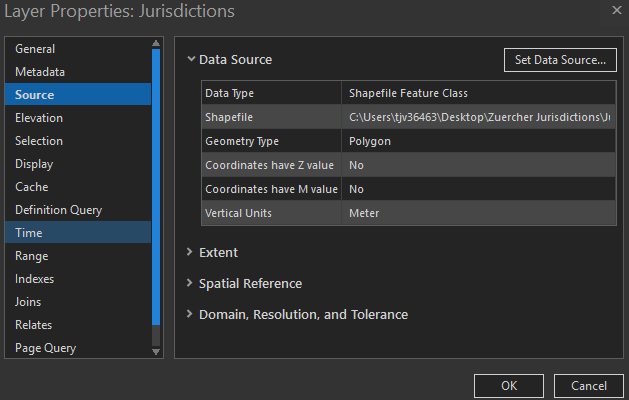
Task: Close the Layer Properties dialog
Action: (615, 10)
